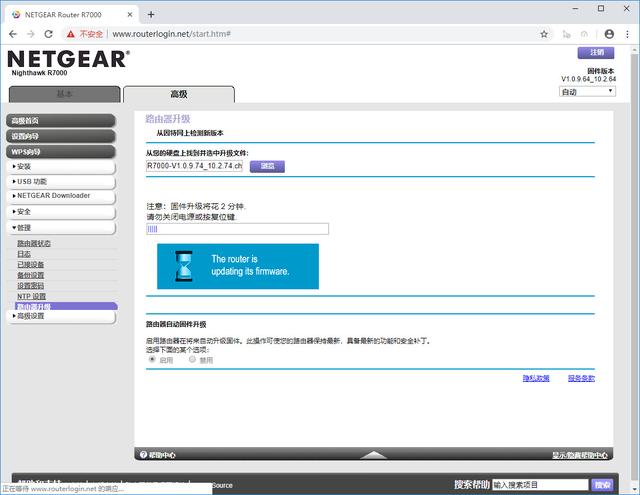Switch to the 高级 tab
This screenshot has height=495, width=640.
[179, 94]
